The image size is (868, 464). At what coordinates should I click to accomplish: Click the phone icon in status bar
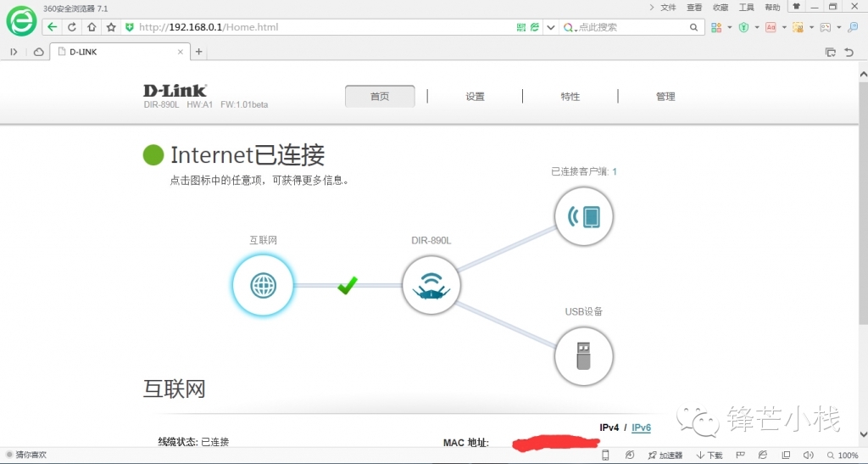[605, 456]
